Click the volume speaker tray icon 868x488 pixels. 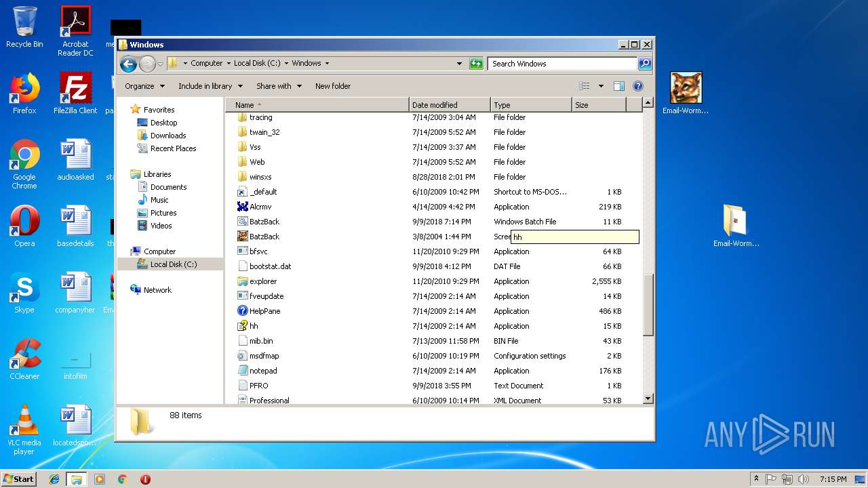[804, 479]
